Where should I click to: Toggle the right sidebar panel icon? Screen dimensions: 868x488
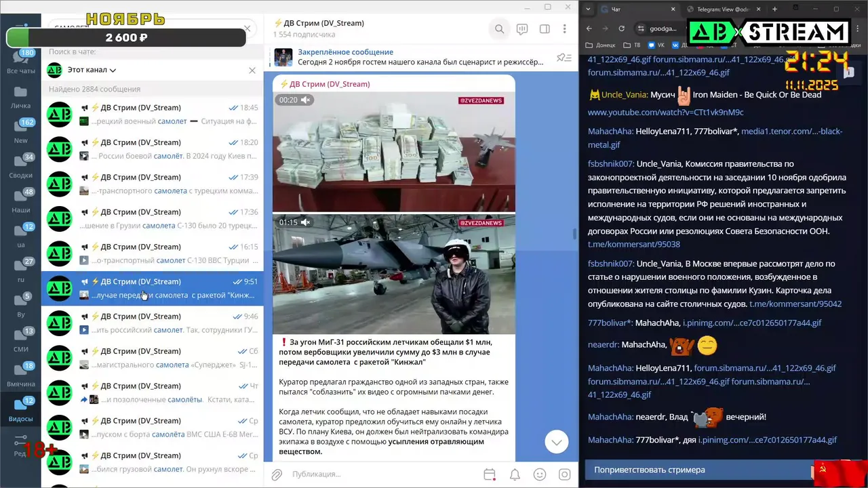(545, 29)
